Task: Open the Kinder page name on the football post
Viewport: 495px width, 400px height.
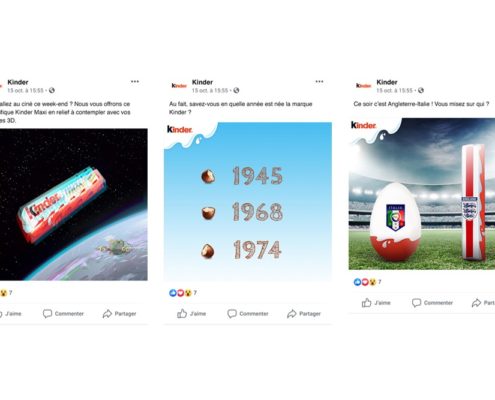Action: tap(387, 82)
